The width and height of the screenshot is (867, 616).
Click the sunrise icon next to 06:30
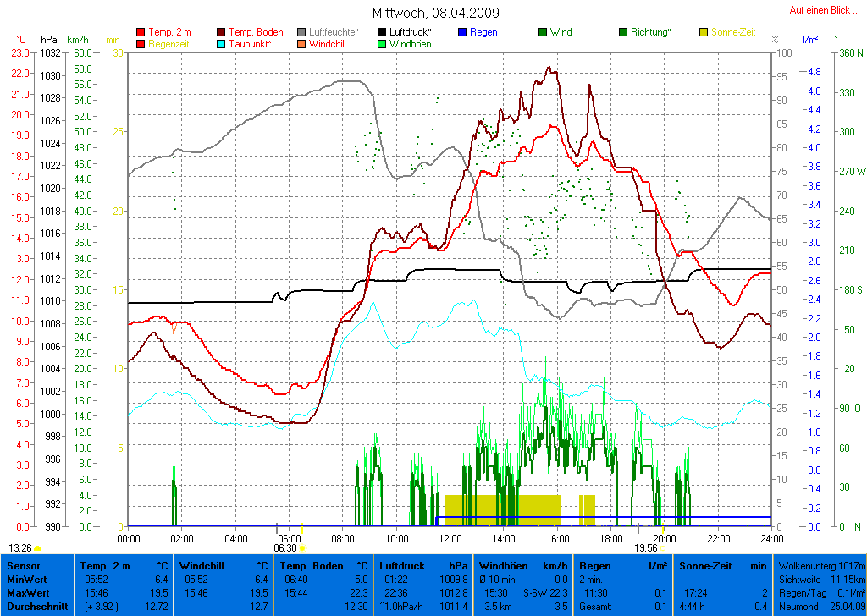302,547
